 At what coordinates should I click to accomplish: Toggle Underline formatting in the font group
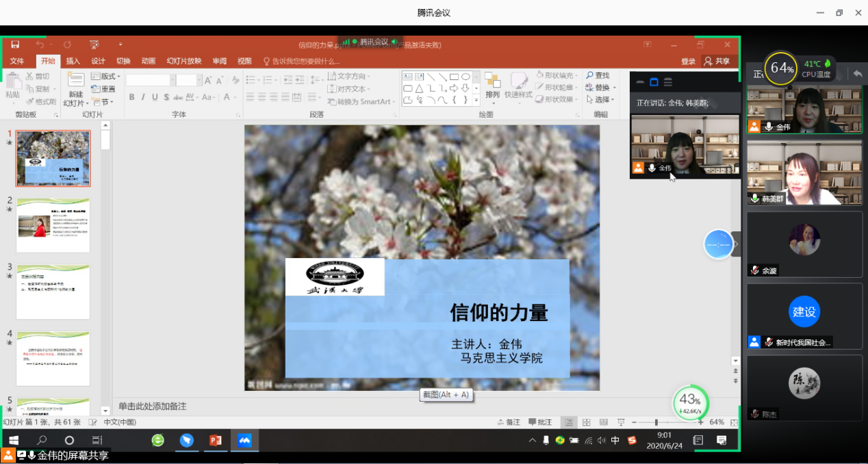coord(155,98)
